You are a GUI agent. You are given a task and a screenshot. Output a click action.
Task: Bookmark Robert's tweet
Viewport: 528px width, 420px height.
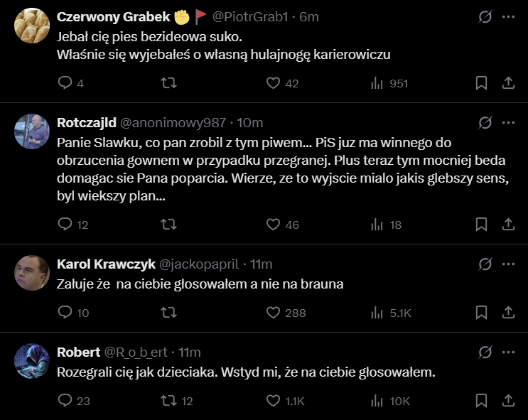pos(481,401)
